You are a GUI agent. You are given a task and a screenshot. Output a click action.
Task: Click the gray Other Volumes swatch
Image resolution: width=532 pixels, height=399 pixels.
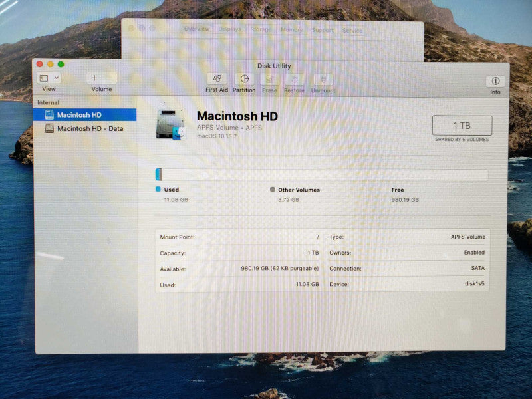[x=272, y=190]
